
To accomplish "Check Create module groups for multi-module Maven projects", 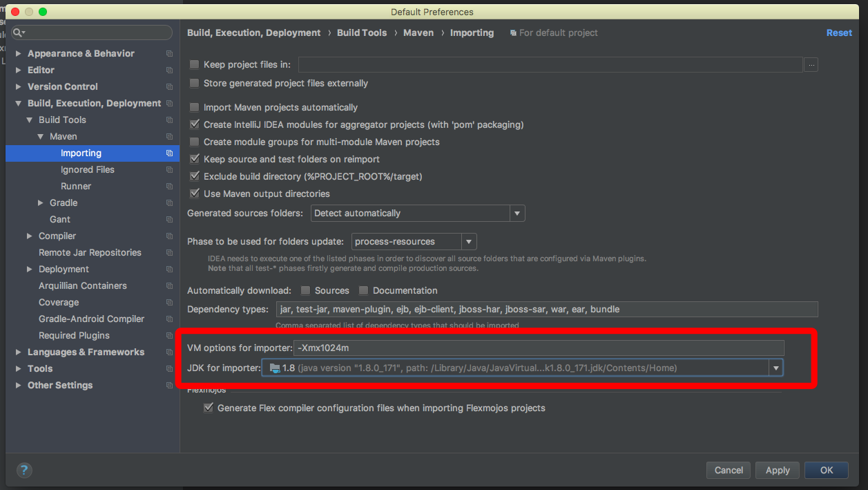I will [x=195, y=142].
